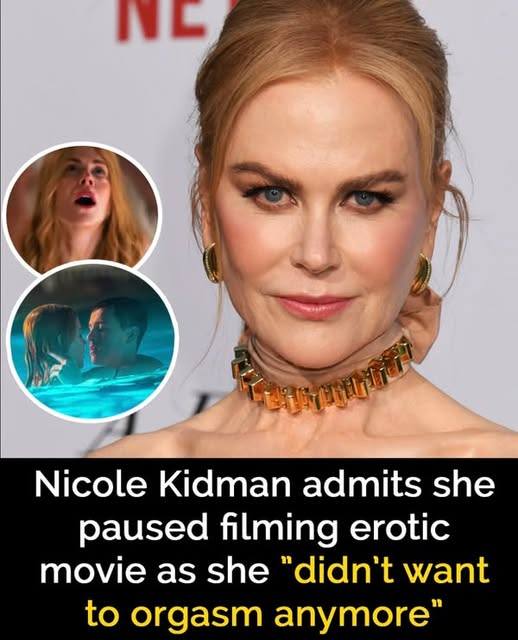Click the white text 'movie as she'
Viewport: 518px width, 640px height.
(x=153, y=570)
